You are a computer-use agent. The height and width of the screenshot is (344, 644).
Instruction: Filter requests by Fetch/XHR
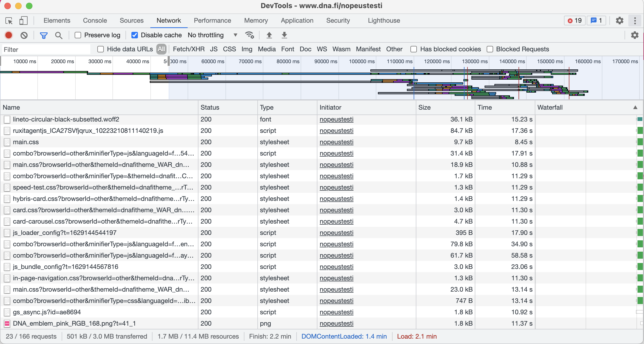[188, 49]
